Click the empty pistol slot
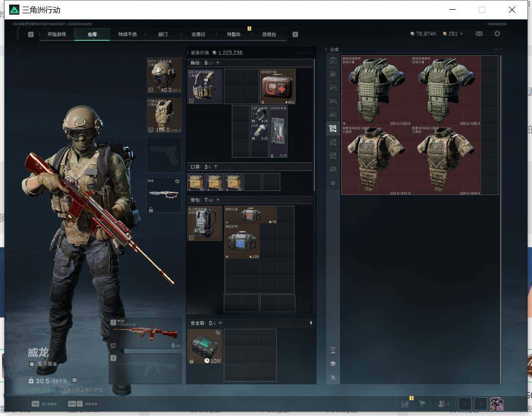The height and width of the screenshot is (416, 532). pos(164,155)
